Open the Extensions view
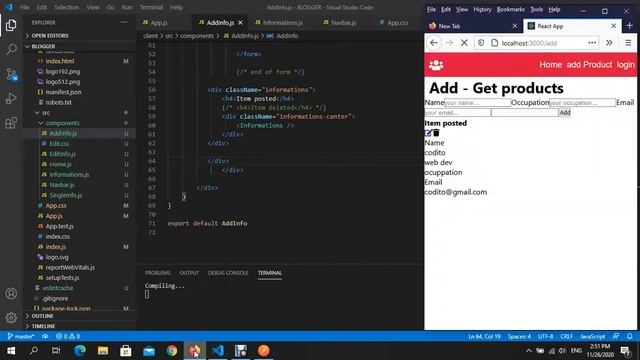The width and height of the screenshot is (640, 360). point(11,122)
